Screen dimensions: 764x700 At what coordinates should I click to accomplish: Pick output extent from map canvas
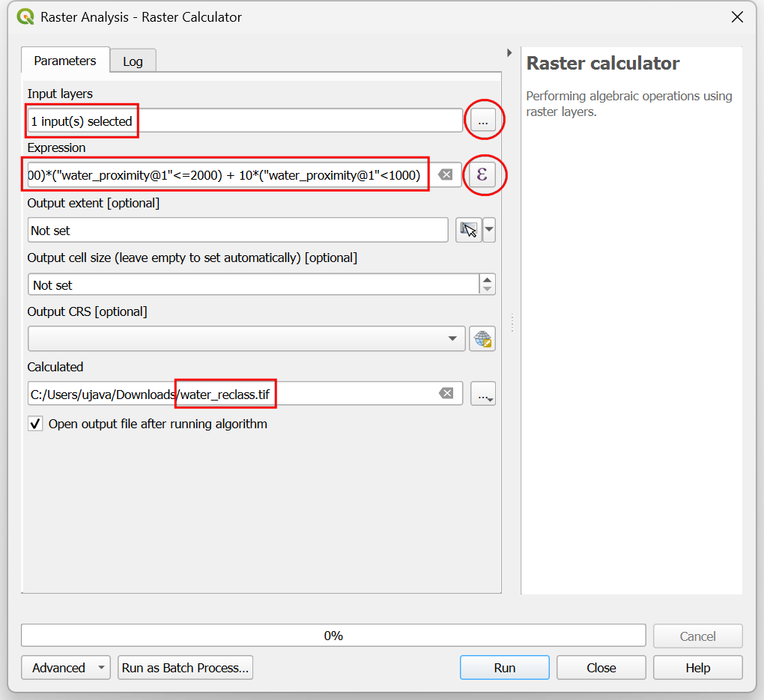pyautogui.click(x=467, y=230)
